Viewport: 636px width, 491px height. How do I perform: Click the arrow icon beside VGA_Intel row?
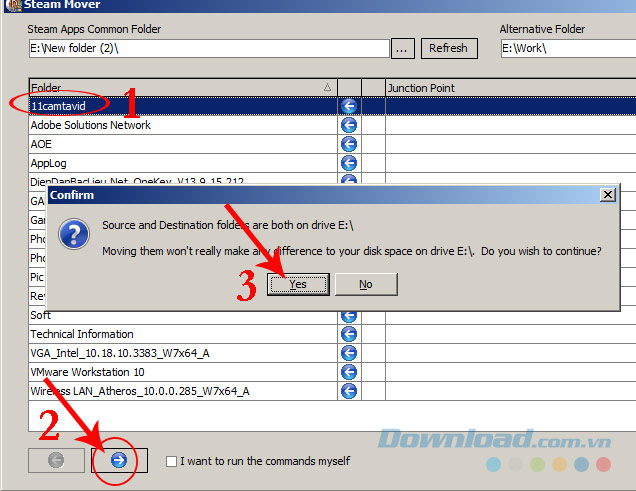(349, 353)
